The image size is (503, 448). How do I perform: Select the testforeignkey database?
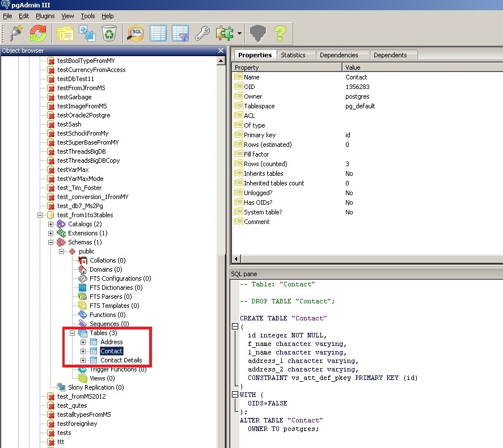pos(77,424)
